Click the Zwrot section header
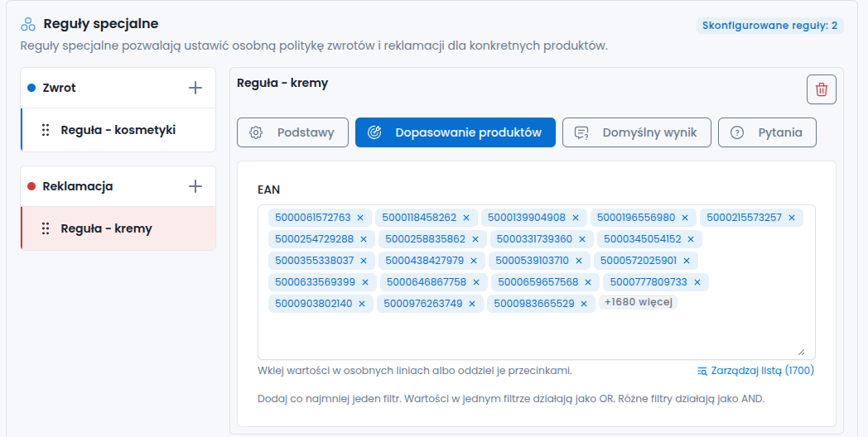868x437 pixels. pos(118,88)
